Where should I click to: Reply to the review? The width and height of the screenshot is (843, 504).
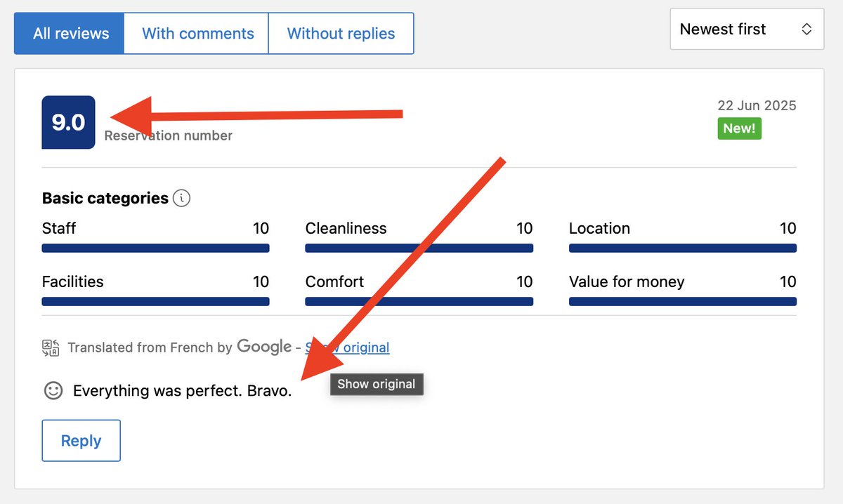(x=81, y=441)
